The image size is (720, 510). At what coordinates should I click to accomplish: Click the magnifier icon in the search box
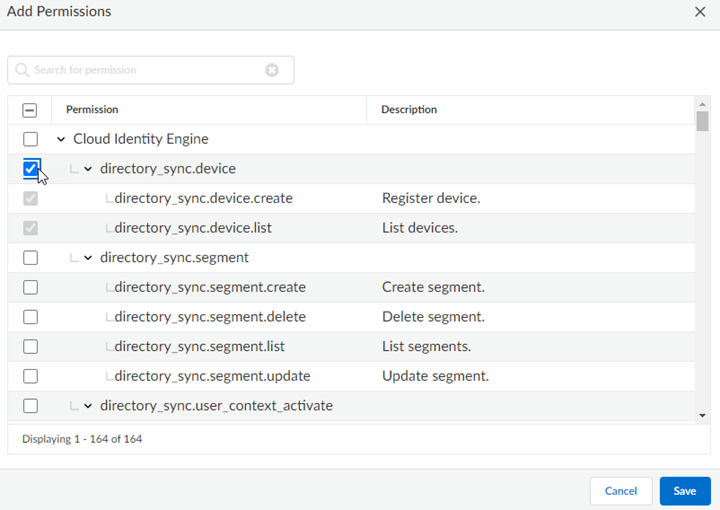(22, 70)
